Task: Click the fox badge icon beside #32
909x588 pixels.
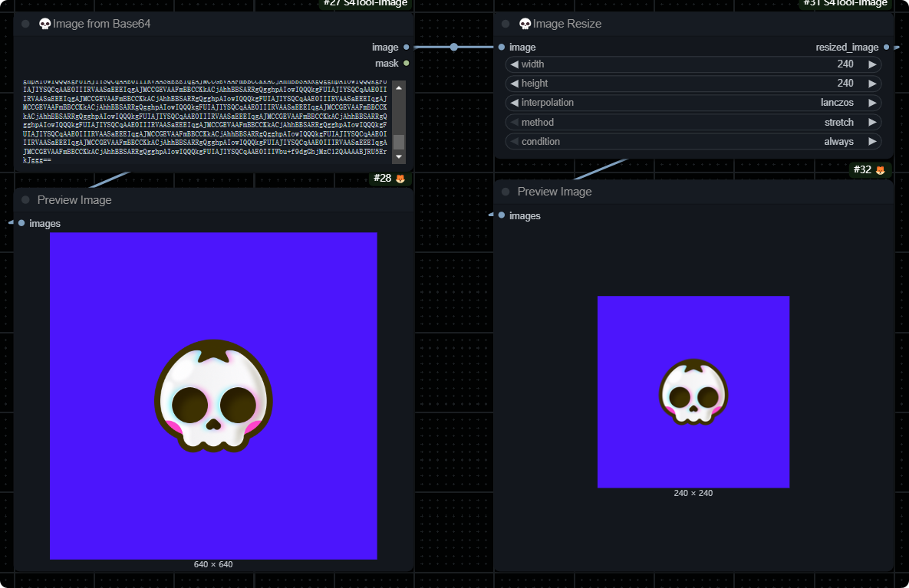Action: click(880, 170)
